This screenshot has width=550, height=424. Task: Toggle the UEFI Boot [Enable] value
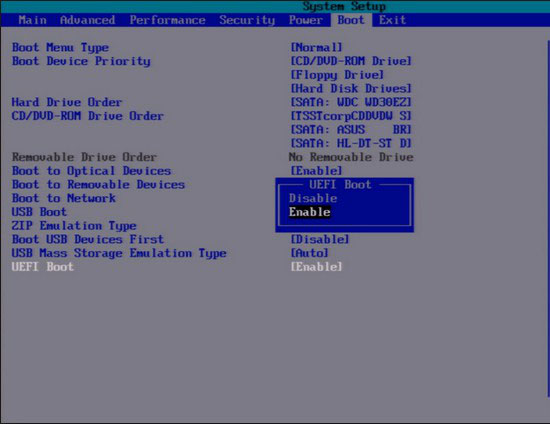tap(316, 267)
